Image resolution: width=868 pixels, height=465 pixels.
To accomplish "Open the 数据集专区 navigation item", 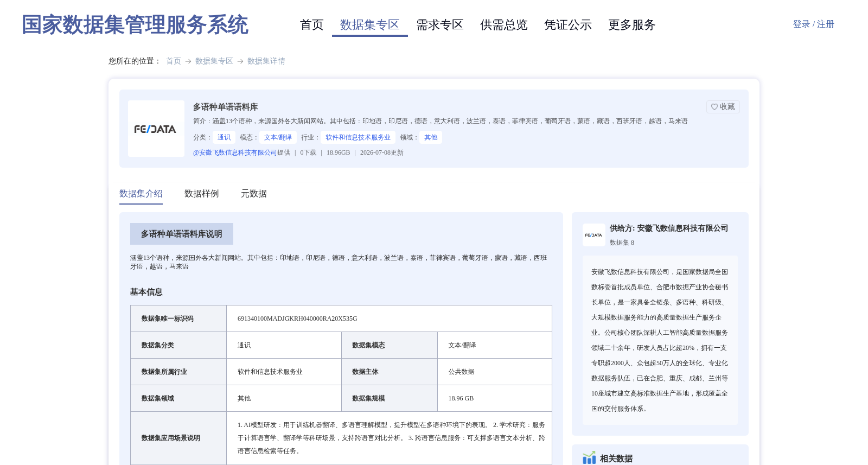I will click(370, 25).
